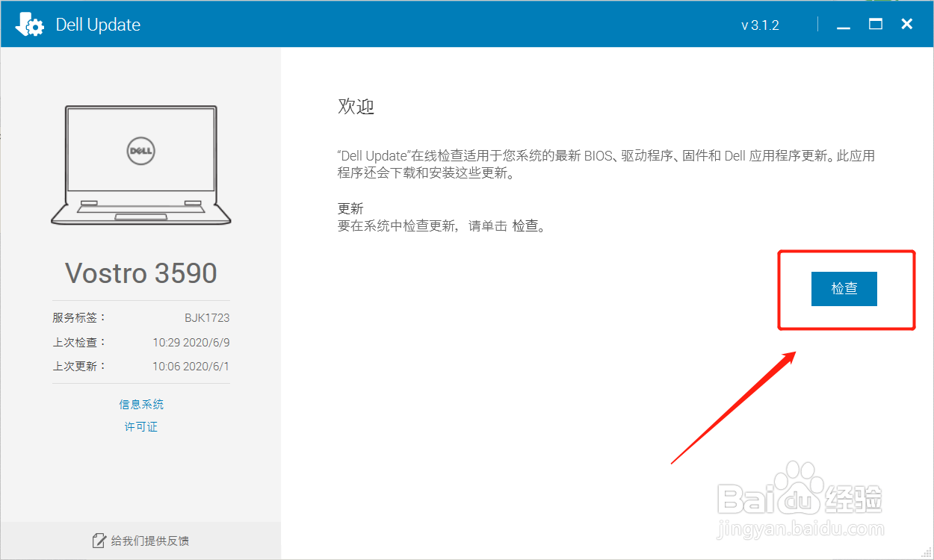Click the Dell Update logo icon
The width and height of the screenshot is (934, 560).
point(29,25)
